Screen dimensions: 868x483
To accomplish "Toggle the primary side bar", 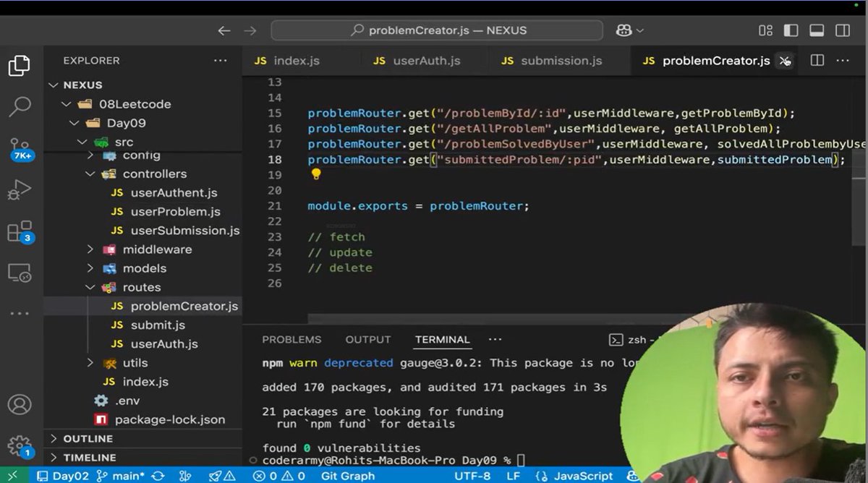I will tap(791, 30).
